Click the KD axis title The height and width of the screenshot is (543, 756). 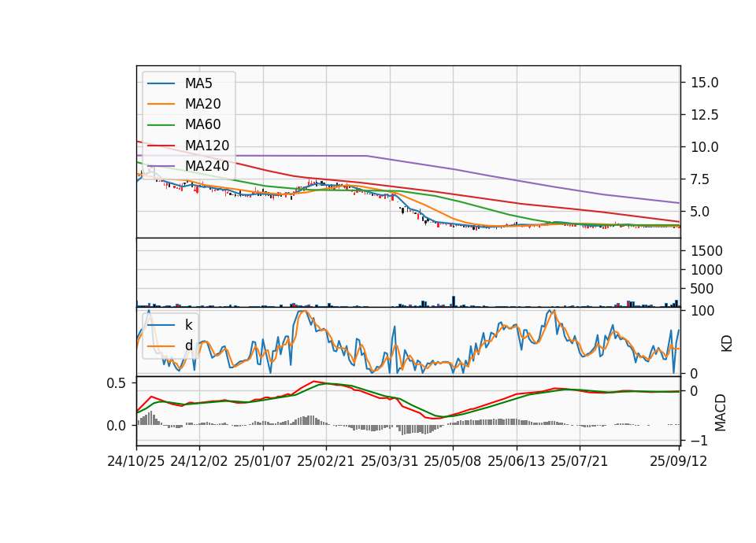coord(727,344)
